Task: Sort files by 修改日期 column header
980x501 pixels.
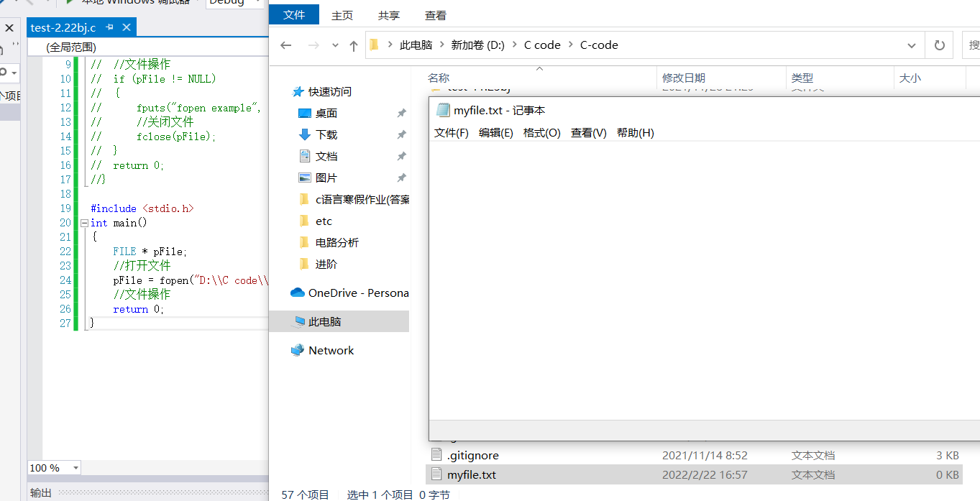Action: [684, 78]
